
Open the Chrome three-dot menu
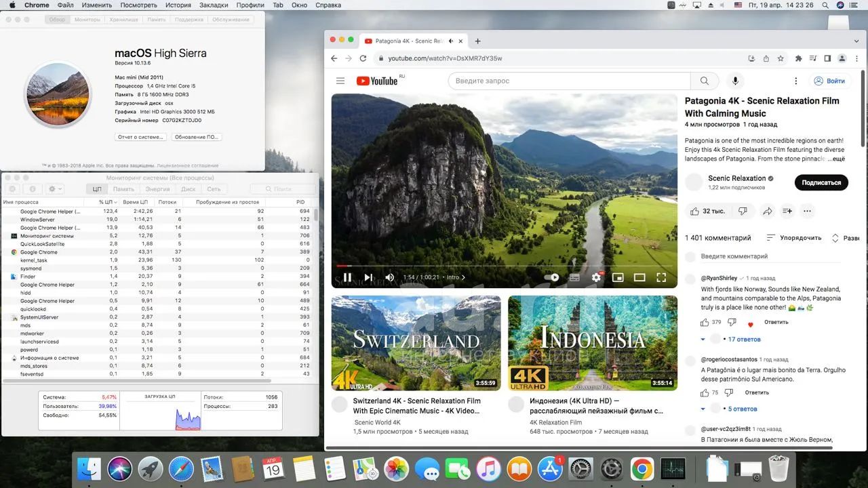coord(857,58)
